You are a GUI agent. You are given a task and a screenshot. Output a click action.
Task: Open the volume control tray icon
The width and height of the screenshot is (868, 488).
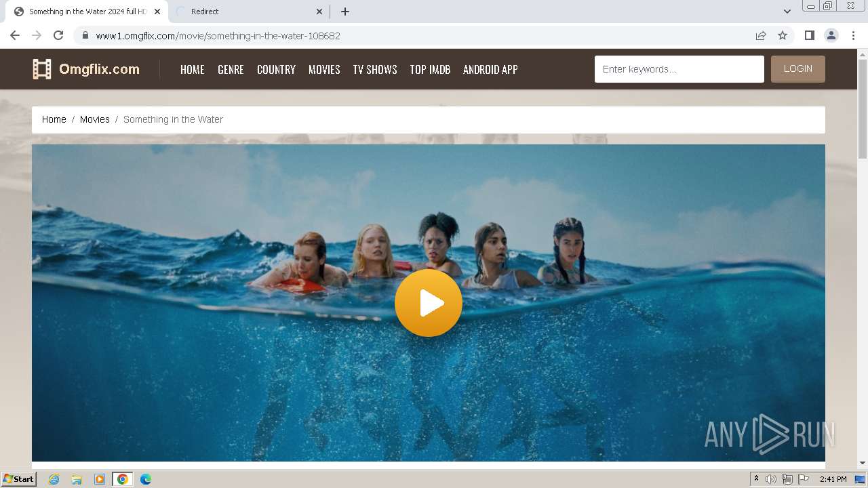pos(771,479)
